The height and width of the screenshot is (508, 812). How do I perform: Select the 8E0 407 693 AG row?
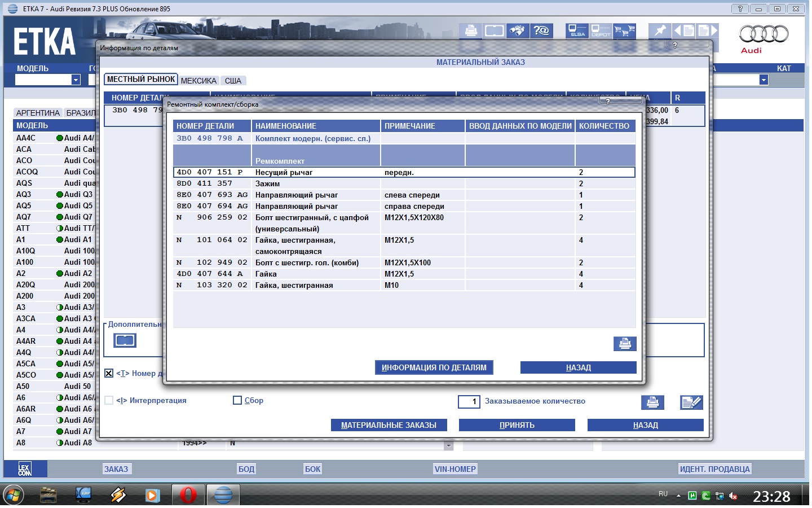click(404, 195)
